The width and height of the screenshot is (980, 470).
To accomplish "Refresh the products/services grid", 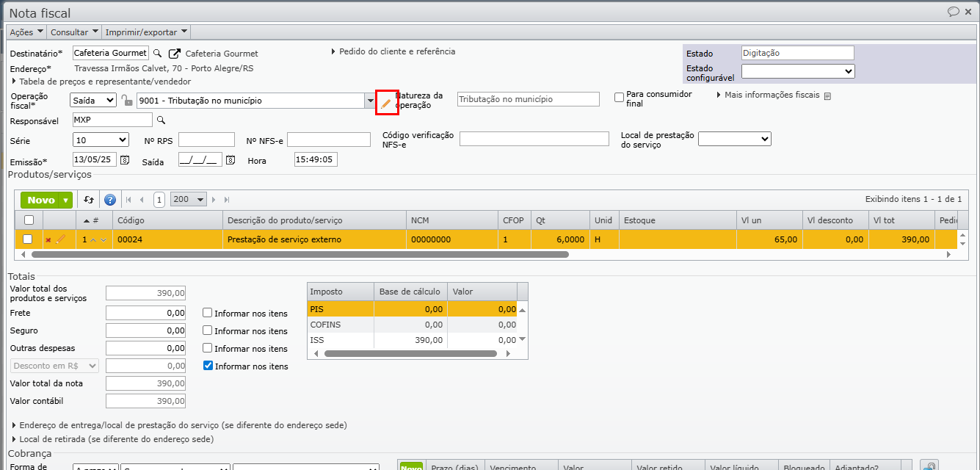I will click(x=89, y=200).
